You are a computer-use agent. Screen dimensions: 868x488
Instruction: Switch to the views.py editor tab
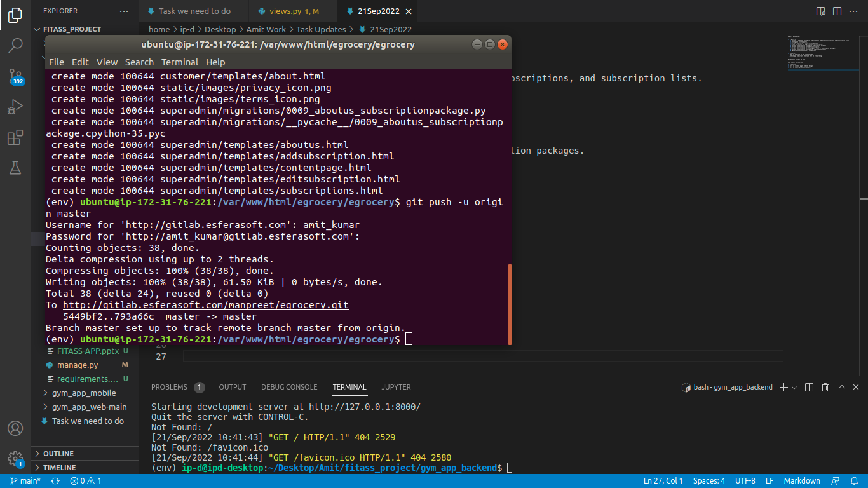(285, 11)
